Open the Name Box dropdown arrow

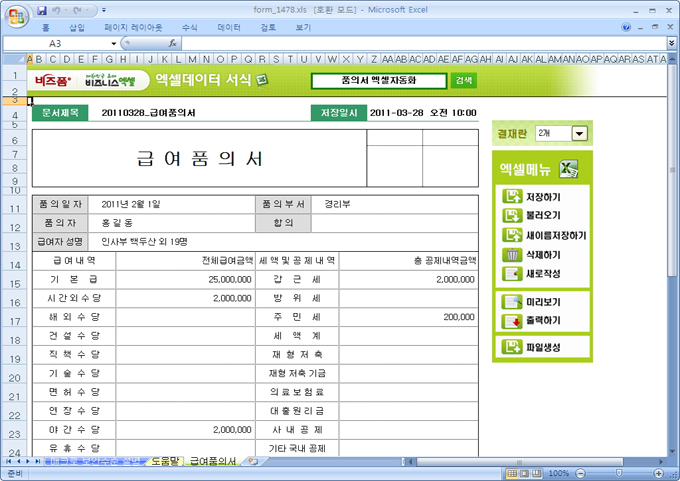pos(114,44)
